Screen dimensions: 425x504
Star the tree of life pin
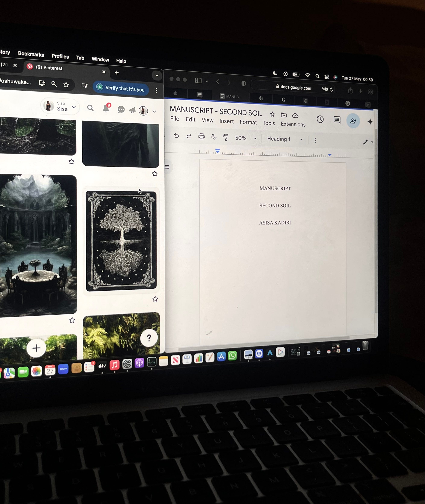click(155, 299)
